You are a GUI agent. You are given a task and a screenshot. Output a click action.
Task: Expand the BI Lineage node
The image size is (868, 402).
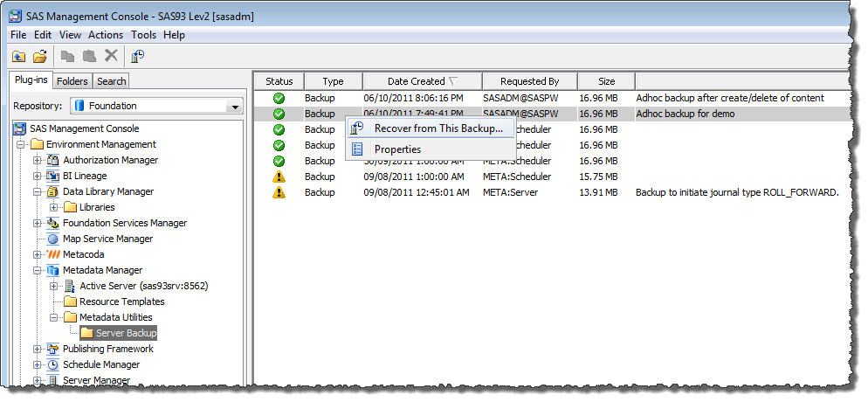point(37,176)
